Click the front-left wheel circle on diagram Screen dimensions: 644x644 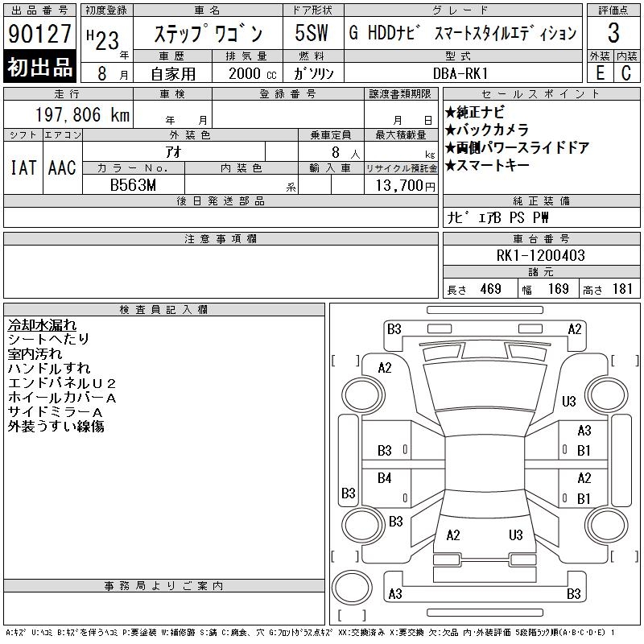tap(363, 395)
